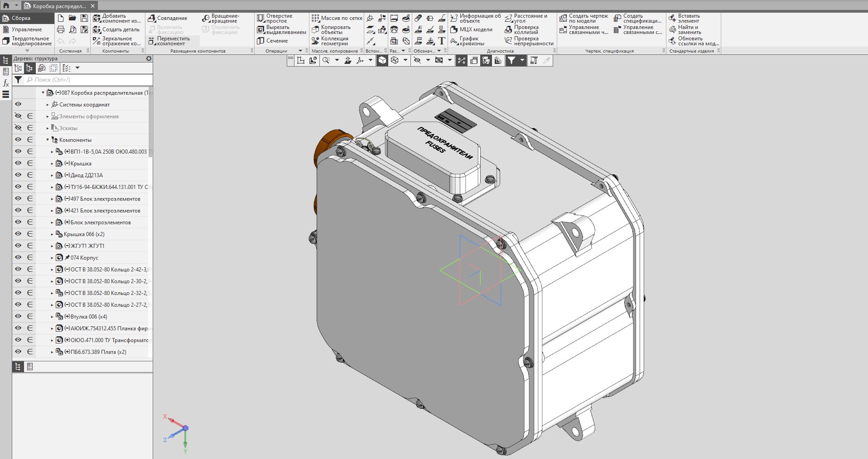Click the Create drawing from model icon
Screen dimensions: 868x459
pyautogui.click(x=563, y=18)
